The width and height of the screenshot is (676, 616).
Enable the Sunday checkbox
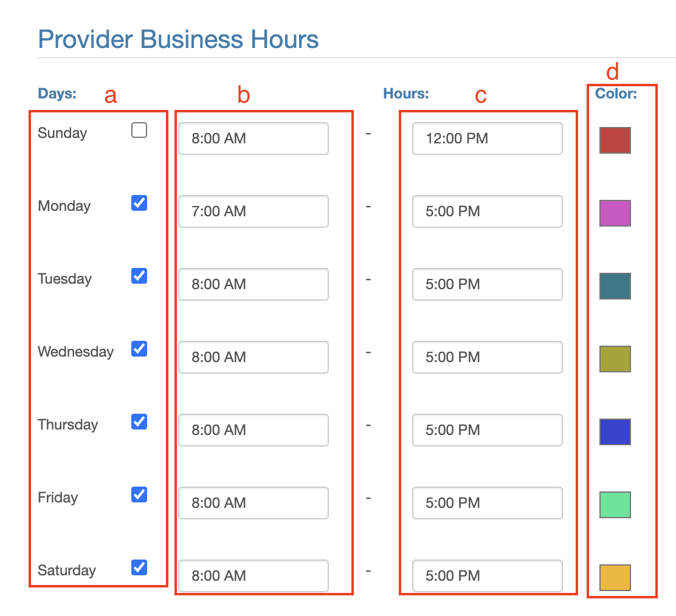pyautogui.click(x=139, y=130)
